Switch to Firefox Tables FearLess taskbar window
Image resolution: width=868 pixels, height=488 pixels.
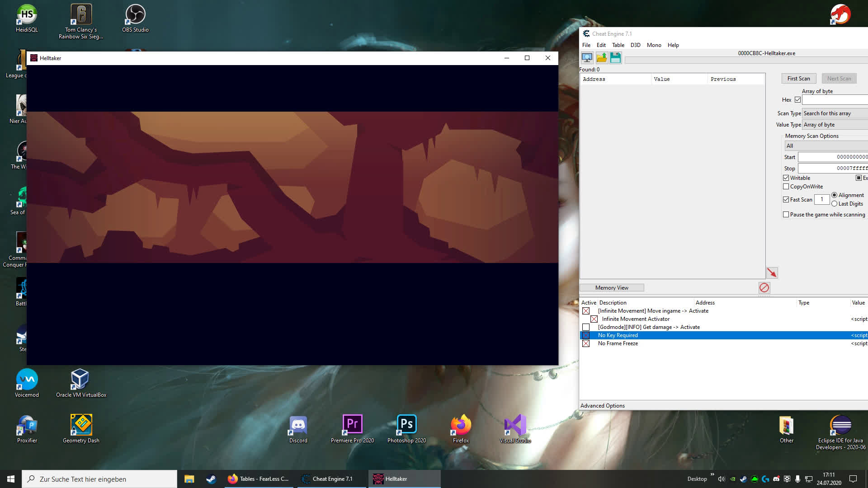click(259, 479)
